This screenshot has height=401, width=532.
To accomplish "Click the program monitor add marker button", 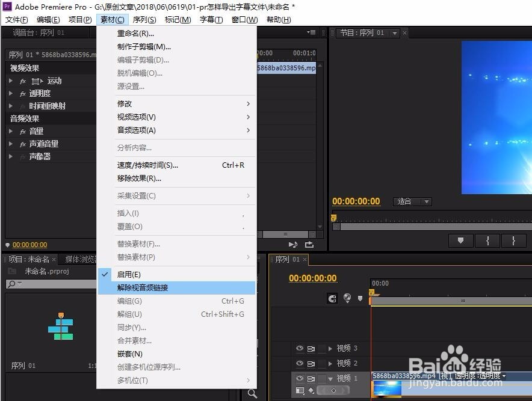I will 461,240.
